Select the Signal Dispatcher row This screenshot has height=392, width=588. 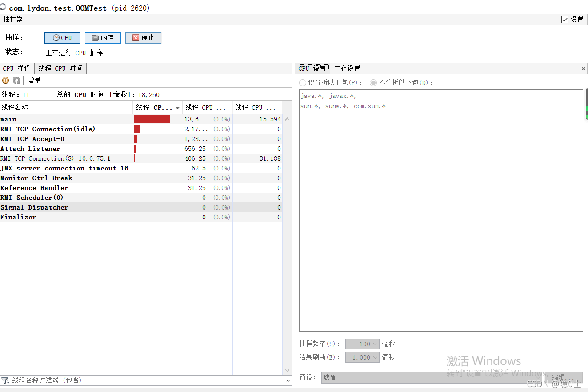point(141,207)
